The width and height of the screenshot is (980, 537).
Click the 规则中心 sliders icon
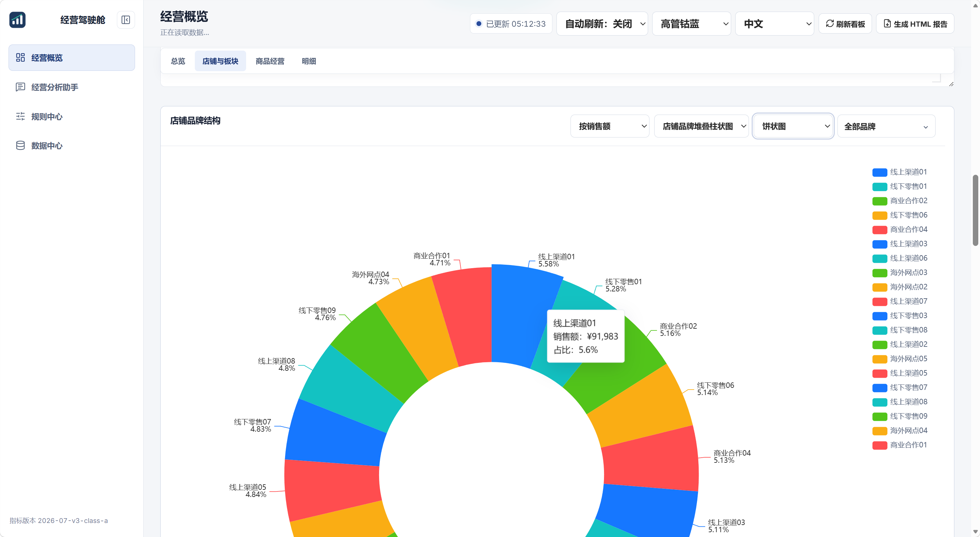tap(21, 116)
